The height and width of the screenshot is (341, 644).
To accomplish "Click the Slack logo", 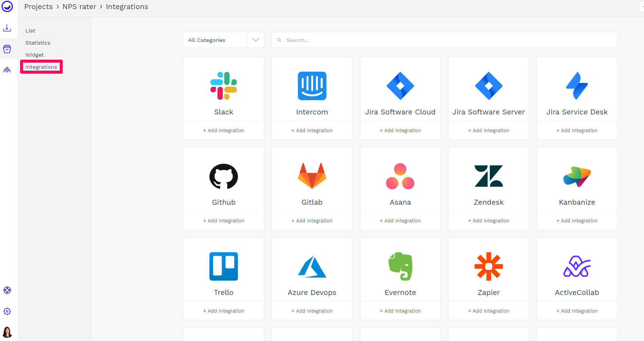I will click(223, 86).
